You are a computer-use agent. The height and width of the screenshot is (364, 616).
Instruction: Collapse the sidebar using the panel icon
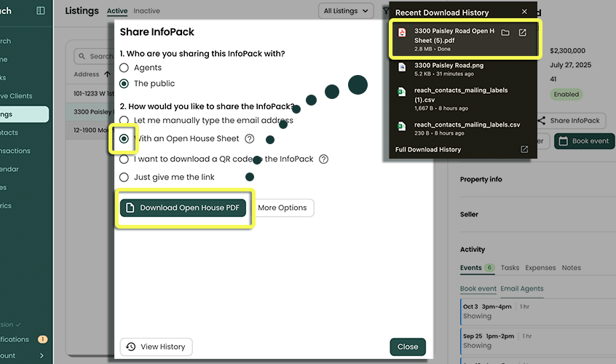pyautogui.click(x=41, y=11)
